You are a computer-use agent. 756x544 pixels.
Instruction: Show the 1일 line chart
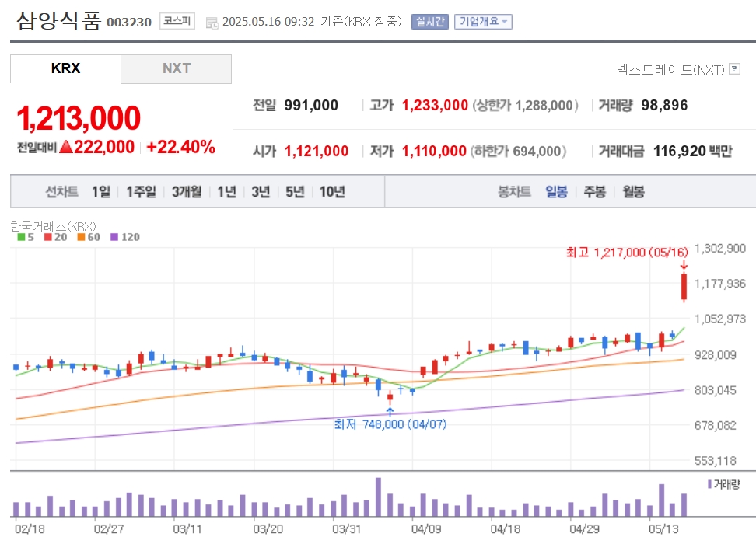click(x=101, y=192)
